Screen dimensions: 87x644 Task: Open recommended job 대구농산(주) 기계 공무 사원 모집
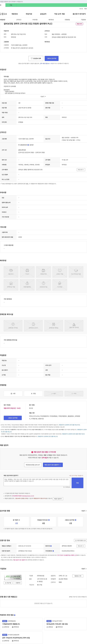[57, 624]
